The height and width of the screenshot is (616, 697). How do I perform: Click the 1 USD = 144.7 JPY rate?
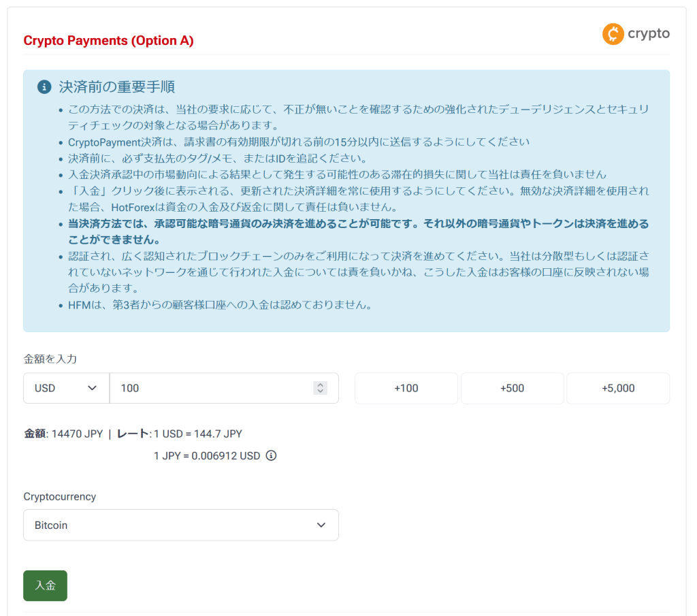point(198,434)
